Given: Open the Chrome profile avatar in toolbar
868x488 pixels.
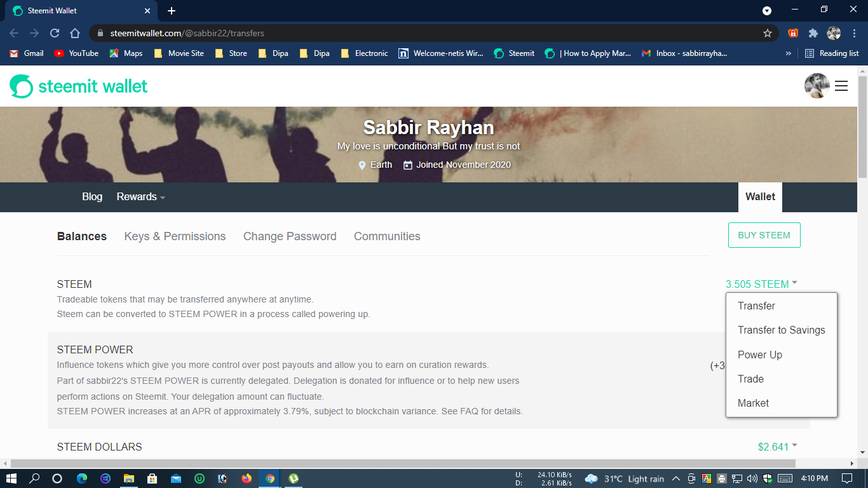Looking at the screenshot, I should (834, 33).
